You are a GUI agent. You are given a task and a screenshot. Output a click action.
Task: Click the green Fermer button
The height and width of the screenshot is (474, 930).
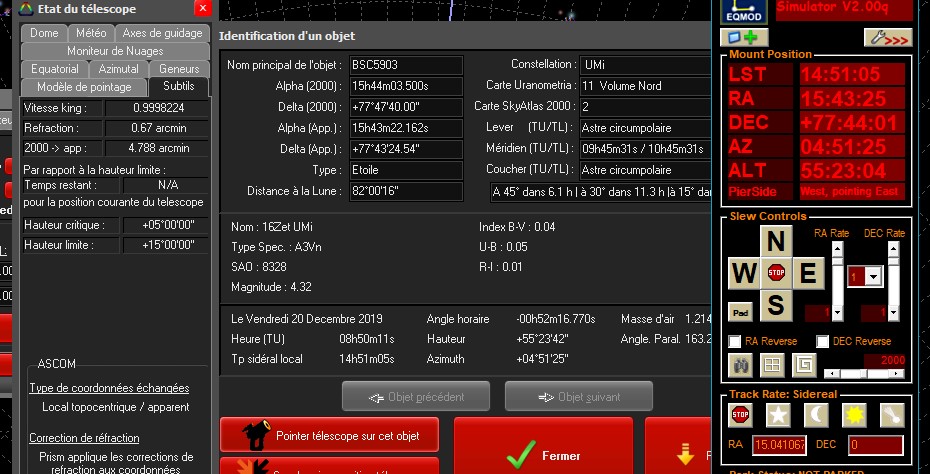(x=543, y=455)
